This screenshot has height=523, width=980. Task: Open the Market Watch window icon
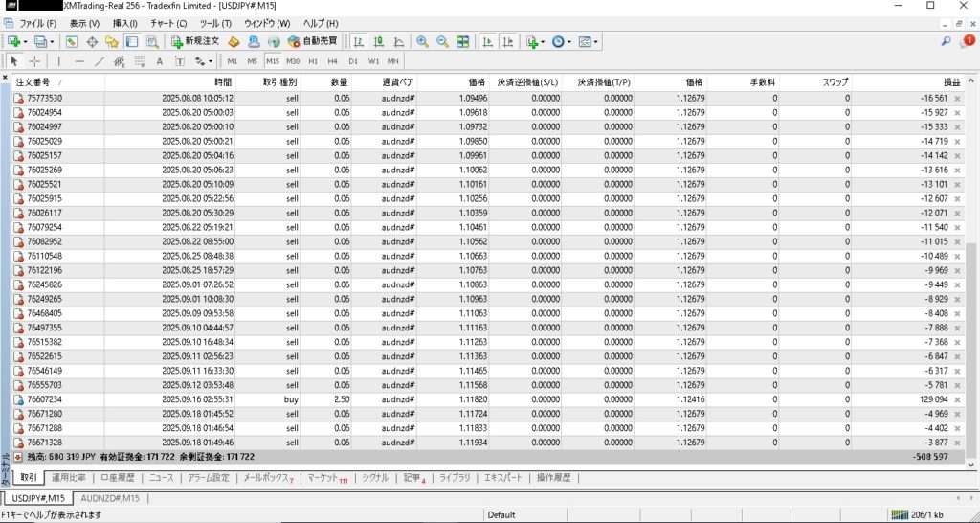click(72, 42)
